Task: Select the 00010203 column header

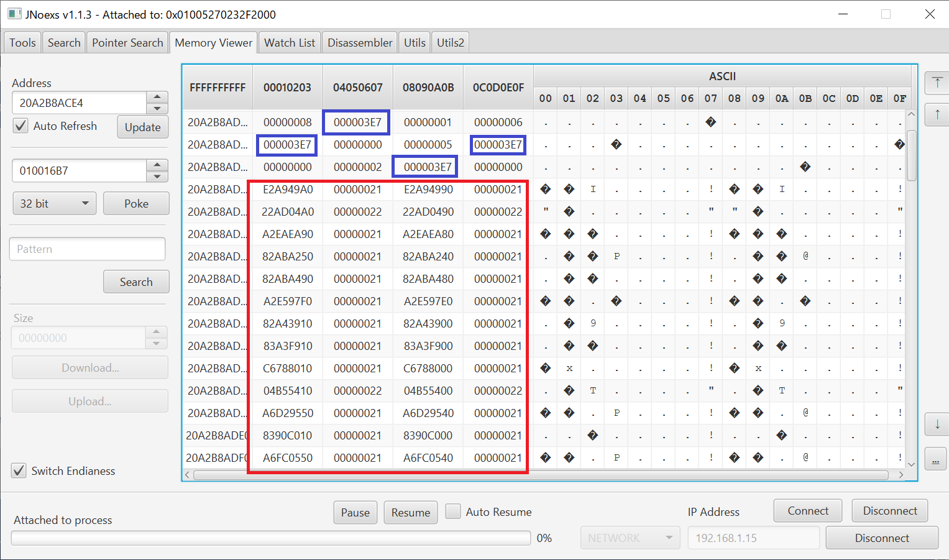Action: (x=287, y=87)
